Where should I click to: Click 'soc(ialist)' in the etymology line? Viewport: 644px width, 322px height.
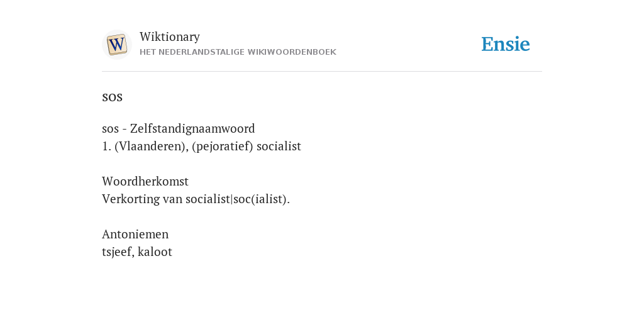262,199
